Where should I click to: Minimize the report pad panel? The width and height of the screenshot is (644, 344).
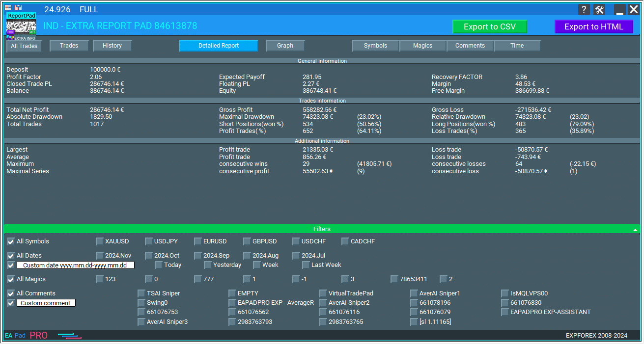[620, 10]
